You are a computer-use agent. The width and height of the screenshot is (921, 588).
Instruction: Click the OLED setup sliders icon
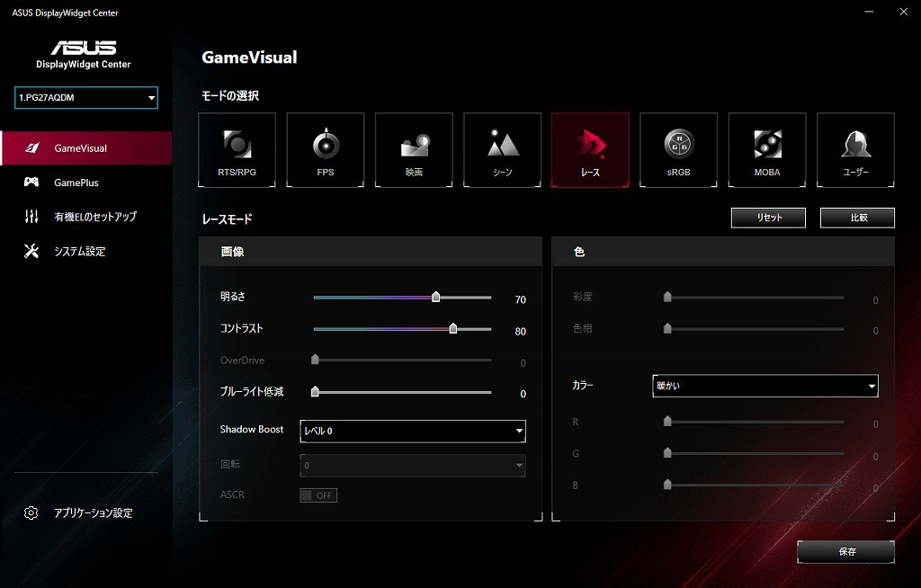[31, 217]
